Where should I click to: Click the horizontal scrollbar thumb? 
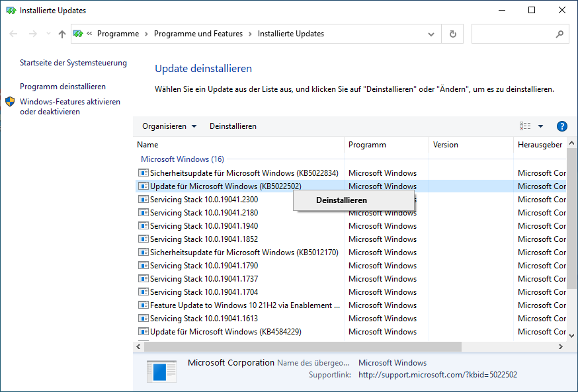click(303, 346)
